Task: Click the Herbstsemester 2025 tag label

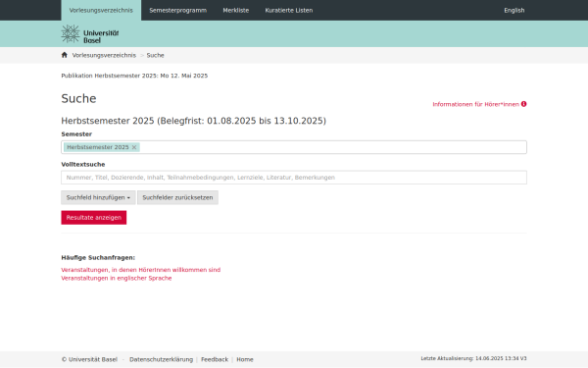Action: point(98,147)
